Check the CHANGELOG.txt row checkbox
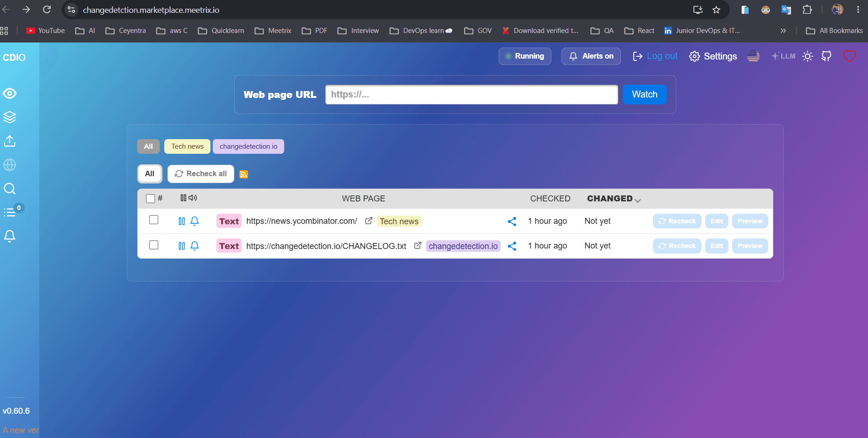 pos(154,245)
